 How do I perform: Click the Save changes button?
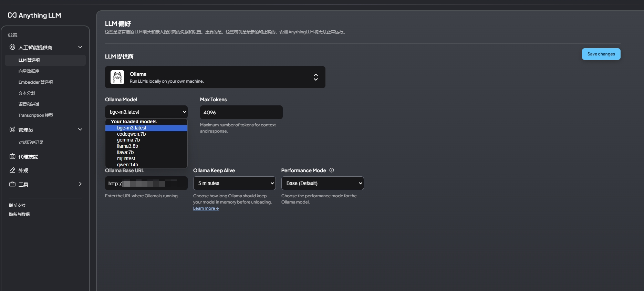[x=601, y=54]
